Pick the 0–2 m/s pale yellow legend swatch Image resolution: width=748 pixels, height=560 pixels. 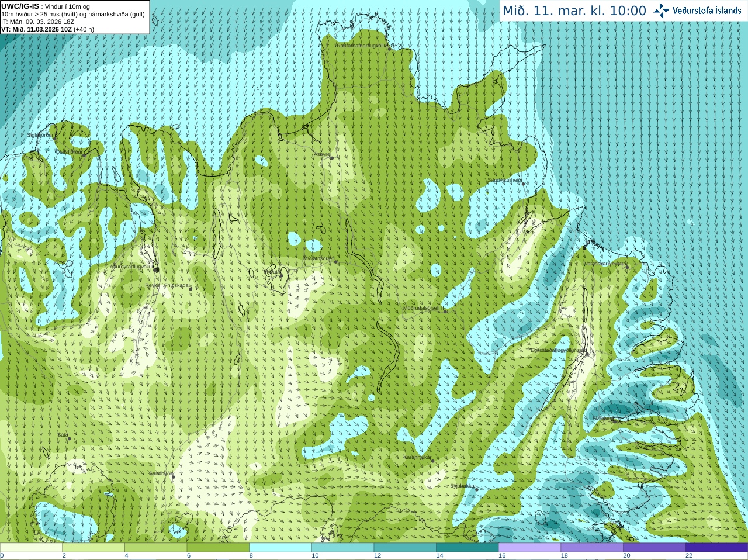[31, 548]
